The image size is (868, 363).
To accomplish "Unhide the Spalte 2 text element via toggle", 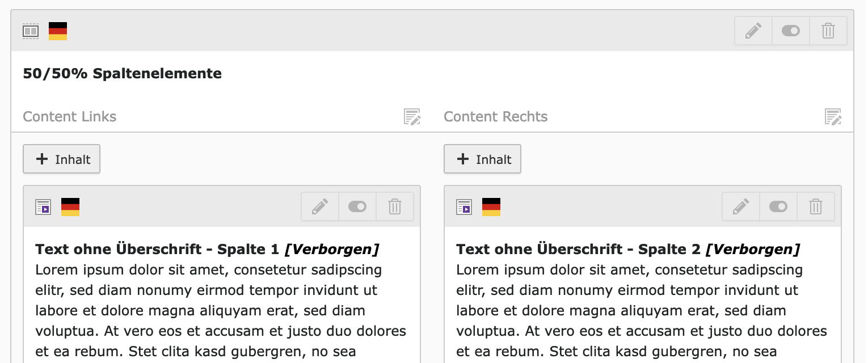I will [x=778, y=206].
